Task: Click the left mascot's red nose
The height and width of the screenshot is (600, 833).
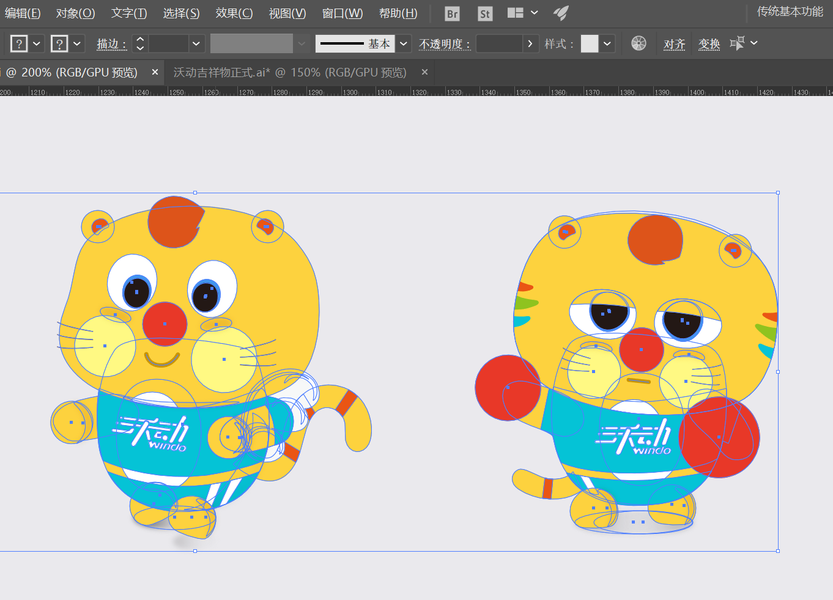Action: coord(165,324)
